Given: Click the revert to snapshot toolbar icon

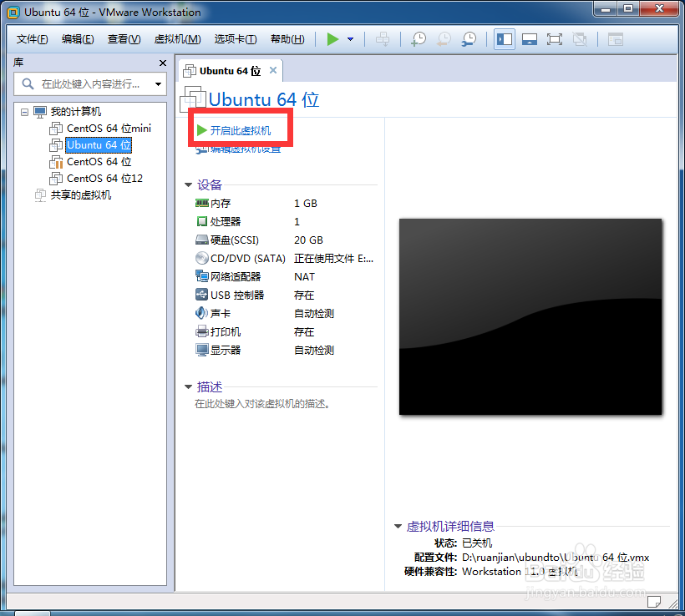Looking at the screenshot, I should coord(444,39).
